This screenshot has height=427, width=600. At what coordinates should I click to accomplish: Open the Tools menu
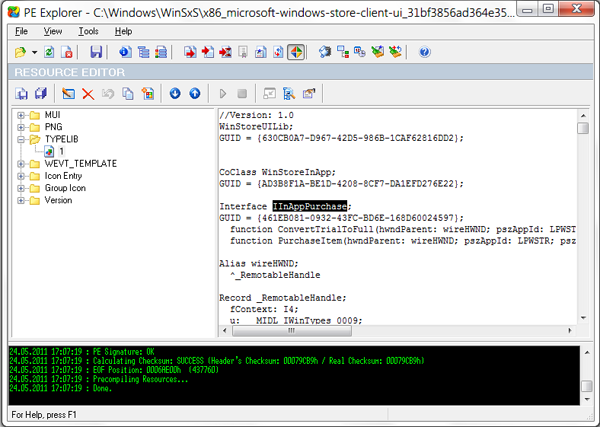pos(88,31)
